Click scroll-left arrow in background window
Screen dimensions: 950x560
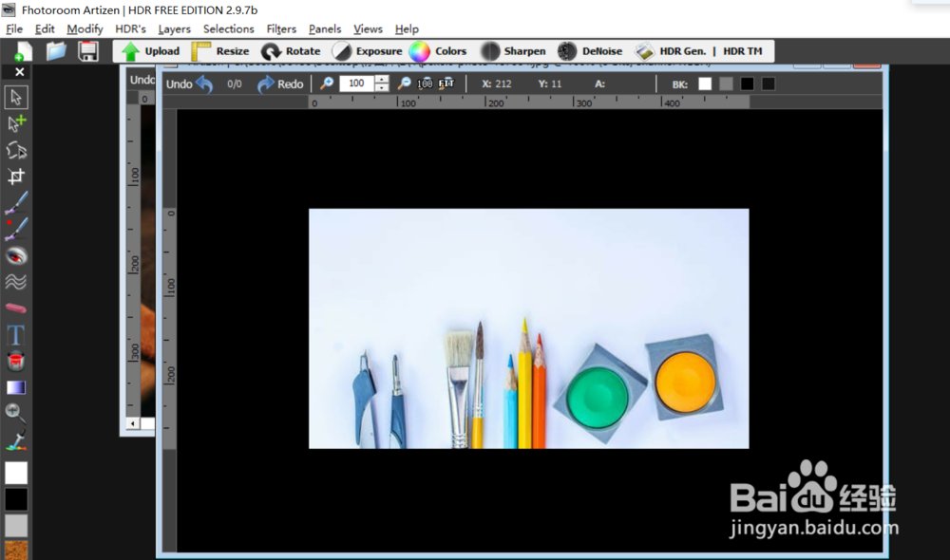pos(133,423)
